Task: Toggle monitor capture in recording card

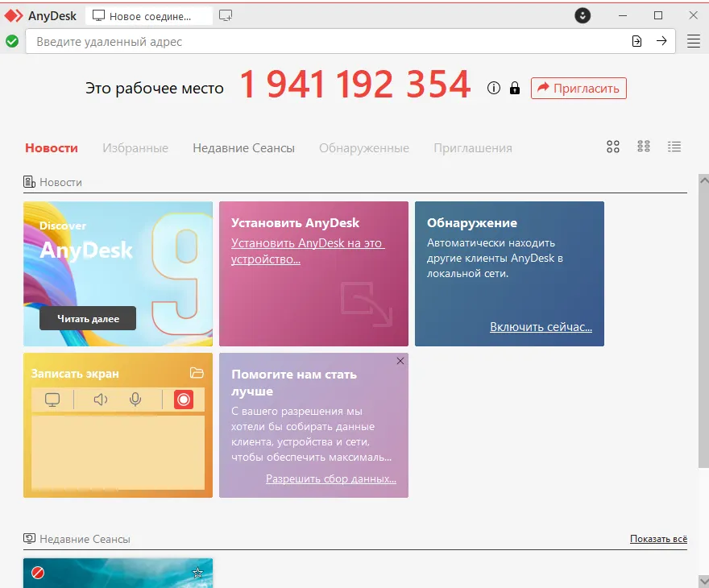Action: [52, 400]
